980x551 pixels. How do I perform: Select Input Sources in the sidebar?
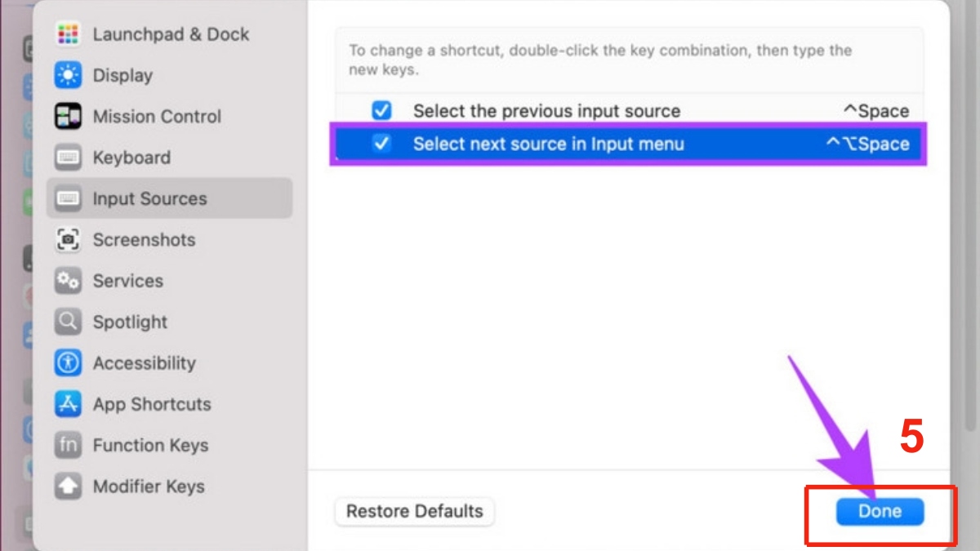[149, 198]
